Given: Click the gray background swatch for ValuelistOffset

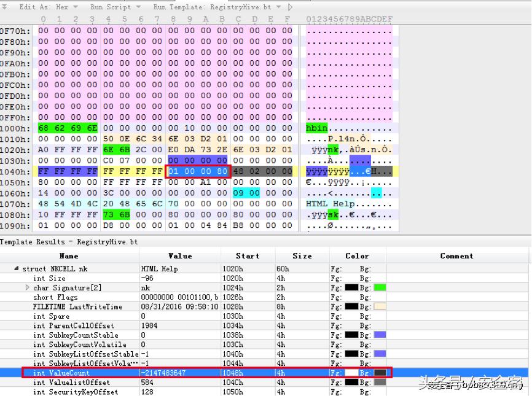Looking at the screenshot, I should coord(380,382).
